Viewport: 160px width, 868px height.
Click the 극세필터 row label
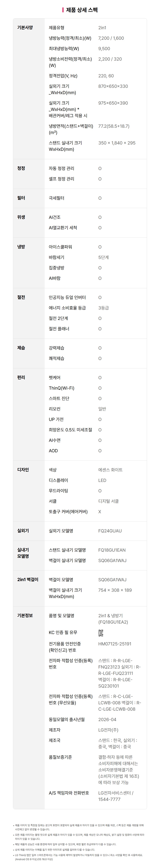click(57, 198)
